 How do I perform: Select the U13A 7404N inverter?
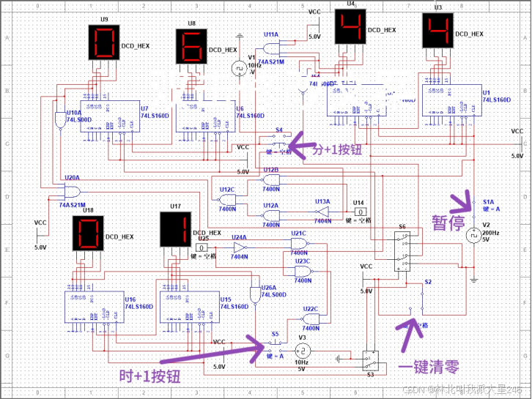(322, 212)
